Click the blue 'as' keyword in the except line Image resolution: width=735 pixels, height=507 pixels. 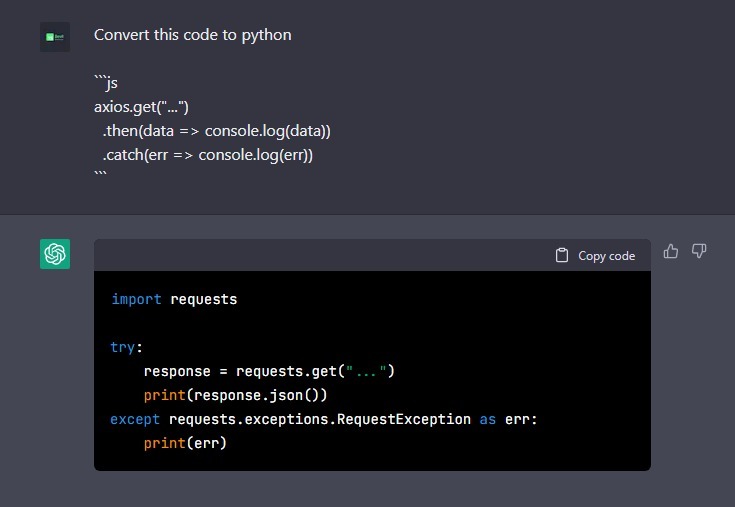[x=488, y=419]
